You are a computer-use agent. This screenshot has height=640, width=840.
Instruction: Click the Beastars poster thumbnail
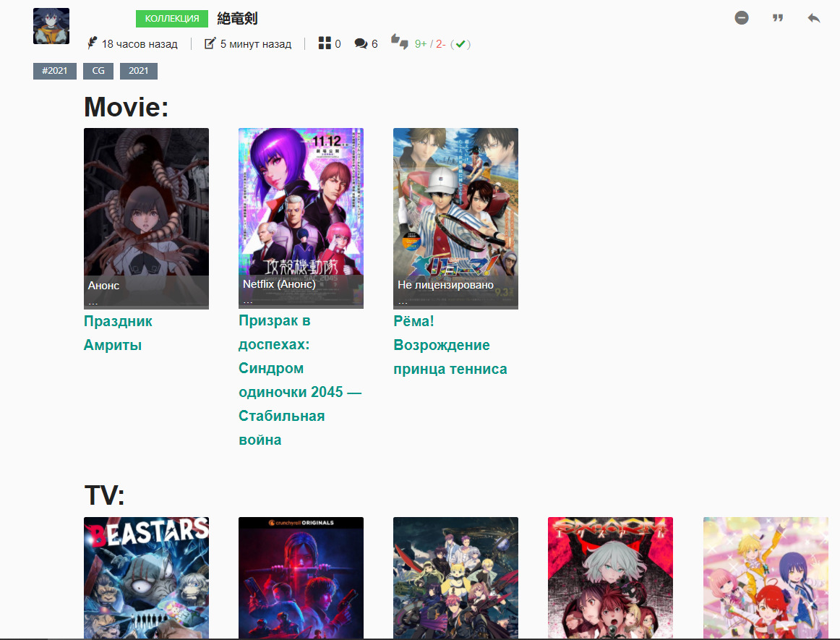click(x=146, y=578)
